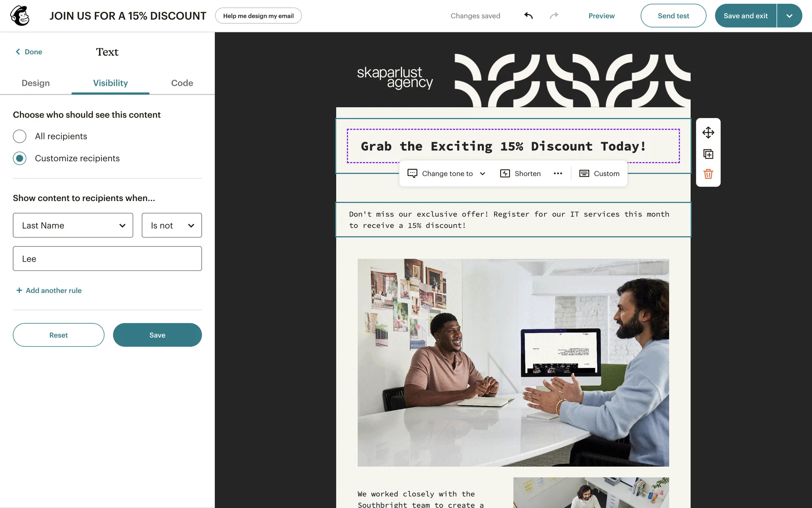Click the Custom keyboard prompt option
The height and width of the screenshot is (508, 812).
point(599,174)
